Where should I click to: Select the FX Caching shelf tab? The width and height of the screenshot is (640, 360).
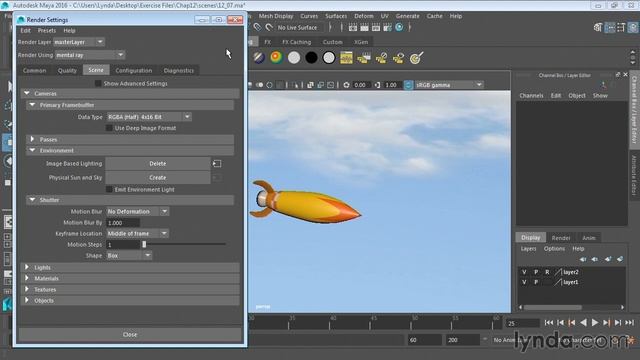pyautogui.click(x=296, y=42)
